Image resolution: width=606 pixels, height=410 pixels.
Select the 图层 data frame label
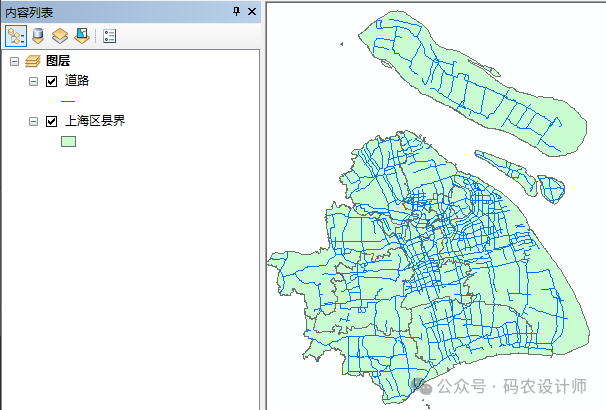[58, 62]
